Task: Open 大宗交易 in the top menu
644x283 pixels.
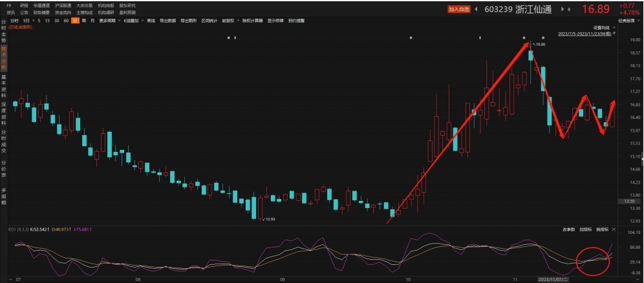Action: click(x=84, y=6)
